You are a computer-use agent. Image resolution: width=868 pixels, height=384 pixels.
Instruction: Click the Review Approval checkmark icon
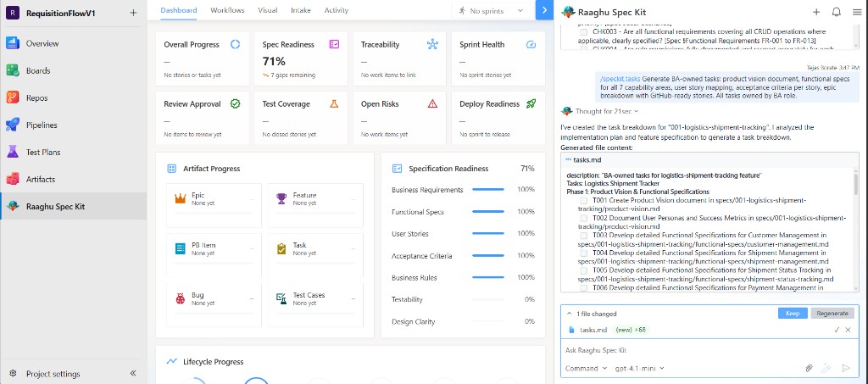(x=236, y=103)
